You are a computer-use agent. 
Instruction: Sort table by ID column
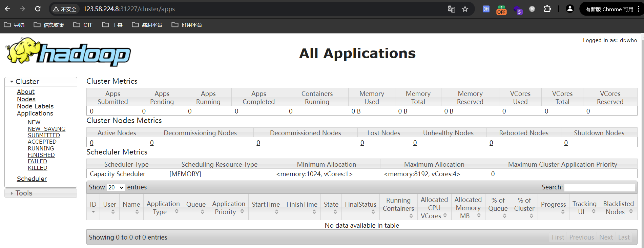pos(93,207)
